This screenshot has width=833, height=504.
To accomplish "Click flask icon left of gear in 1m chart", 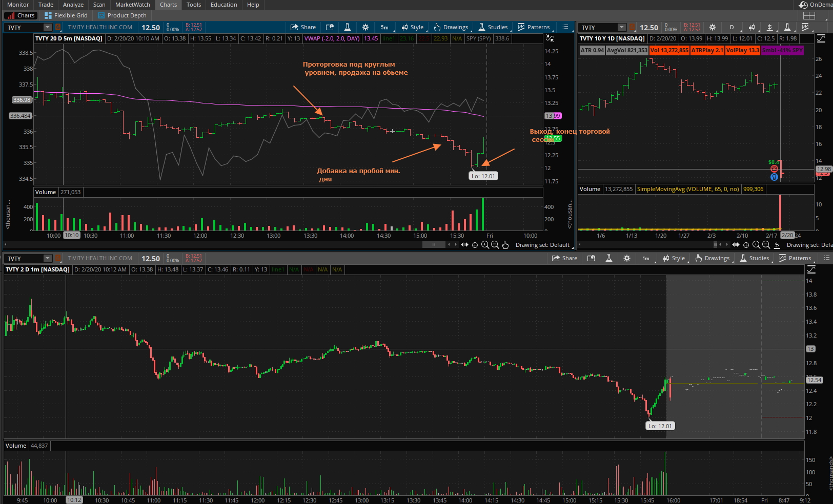I will point(608,259).
